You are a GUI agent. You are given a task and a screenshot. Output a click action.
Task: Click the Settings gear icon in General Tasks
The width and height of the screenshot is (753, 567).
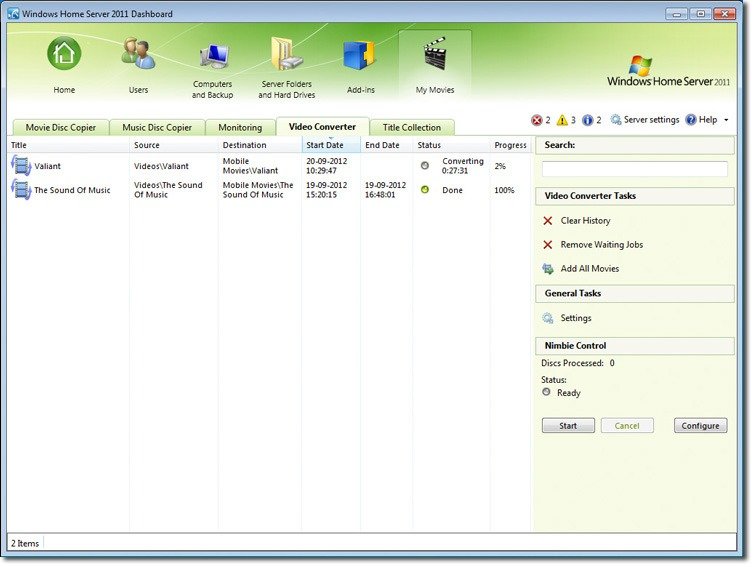click(x=548, y=318)
